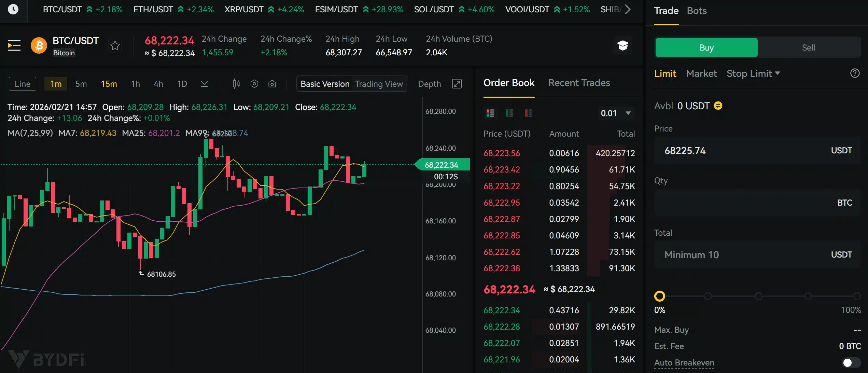Toggle the Auto Breakeven switch
The width and height of the screenshot is (868, 373).
pos(851,362)
